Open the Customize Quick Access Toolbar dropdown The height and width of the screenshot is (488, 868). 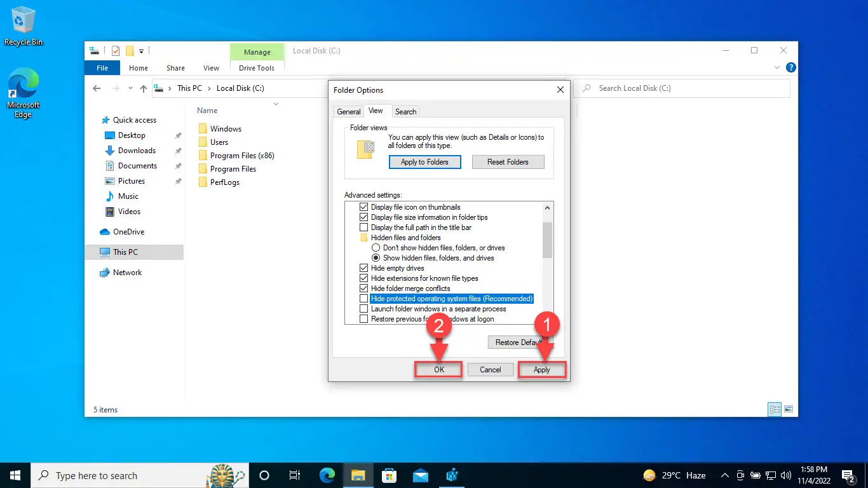click(141, 51)
